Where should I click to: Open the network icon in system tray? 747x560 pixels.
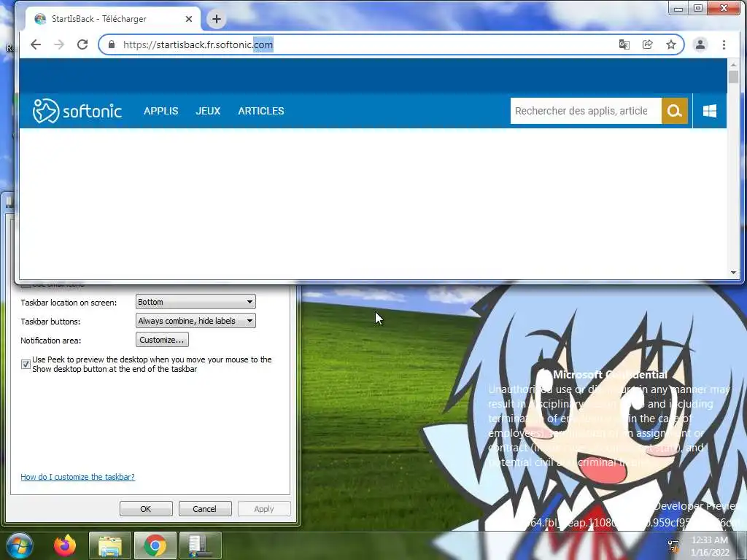673,545
